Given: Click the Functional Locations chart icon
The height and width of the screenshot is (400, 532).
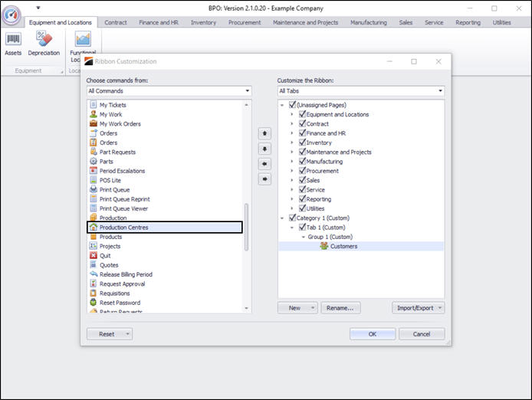Looking at the screenshot, I should [83, 39].
